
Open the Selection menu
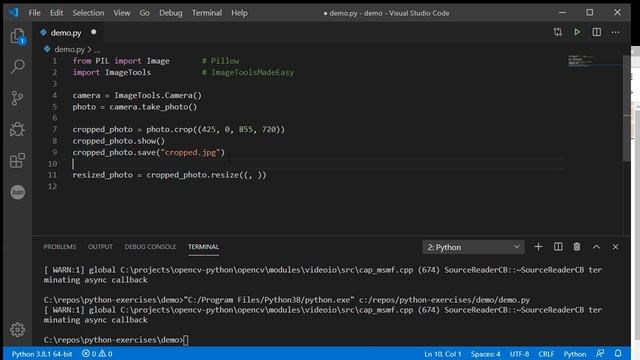[88, 13]
